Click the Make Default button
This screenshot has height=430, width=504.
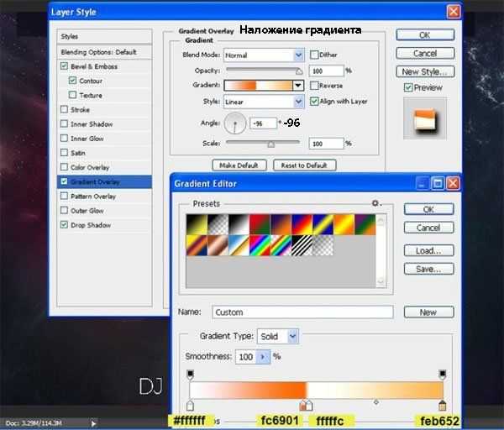pyautogui.click(x=239, y=165)
